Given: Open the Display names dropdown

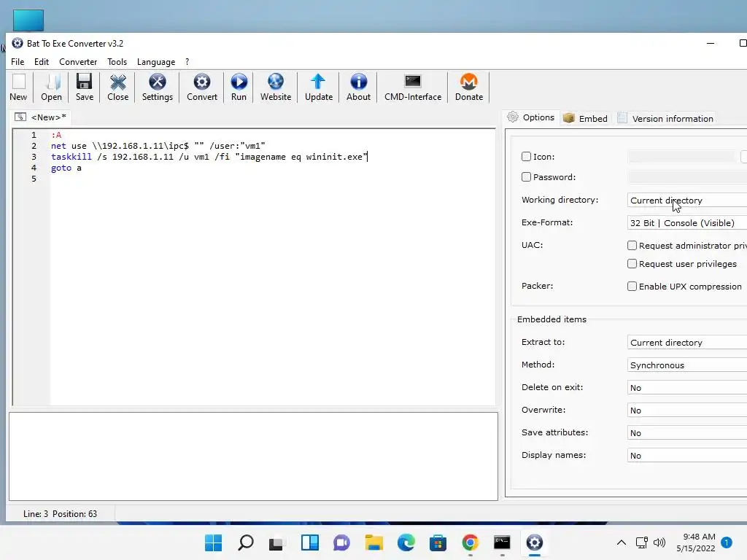Looking at the screenshot, I should click(687, 456).
